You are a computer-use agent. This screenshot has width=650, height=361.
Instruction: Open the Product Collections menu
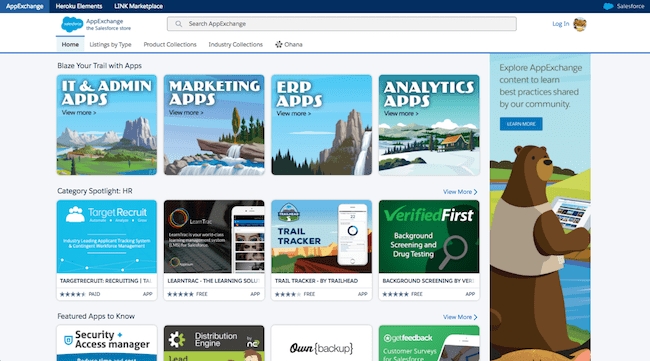170,44
